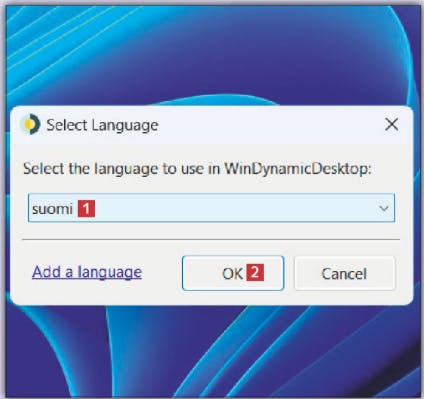
Task: Click the red annotation badge numbered 2
Action: pyautogui.click(x=255, y=272)
